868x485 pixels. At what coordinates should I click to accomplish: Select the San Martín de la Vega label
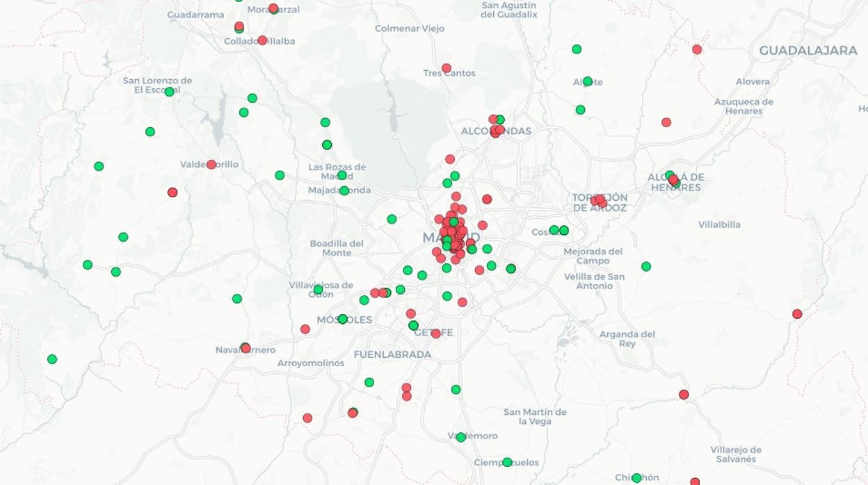535,416
